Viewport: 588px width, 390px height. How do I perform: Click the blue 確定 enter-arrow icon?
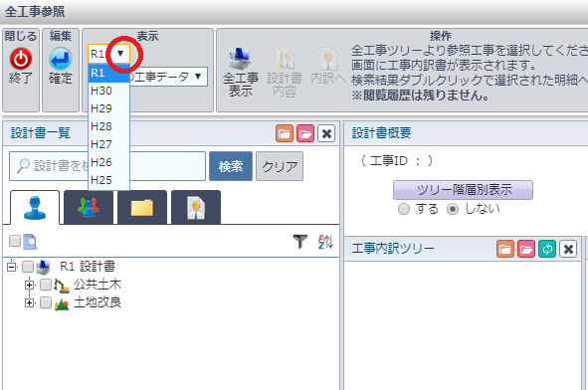click(x=61, y=59)
